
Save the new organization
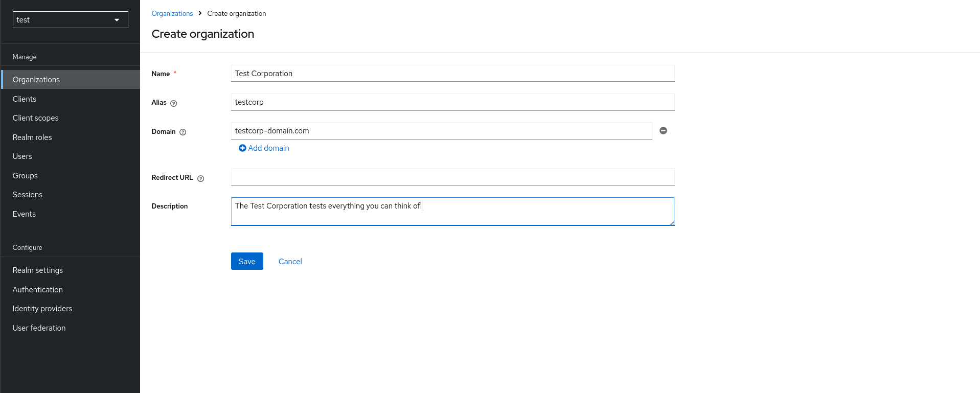[x=247, y=261]
